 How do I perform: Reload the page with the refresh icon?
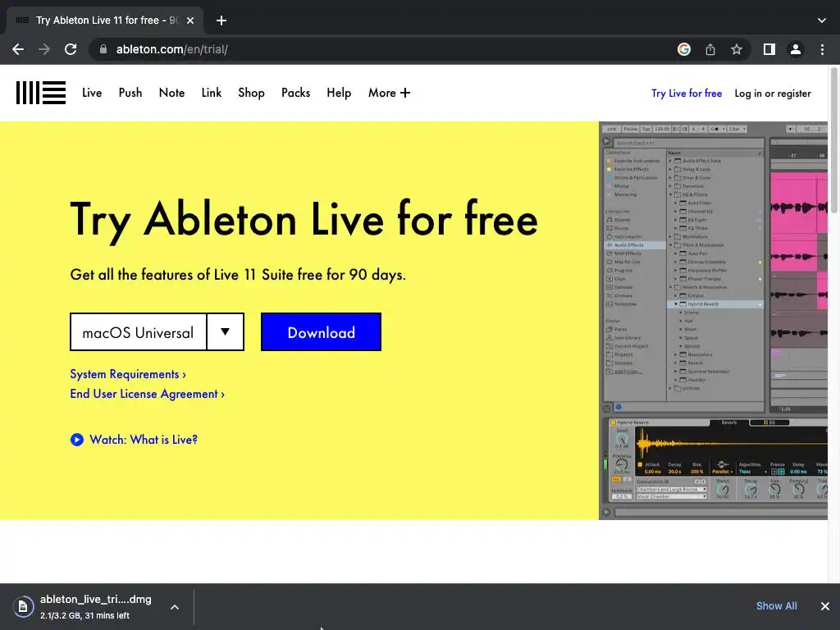point(71,49)
